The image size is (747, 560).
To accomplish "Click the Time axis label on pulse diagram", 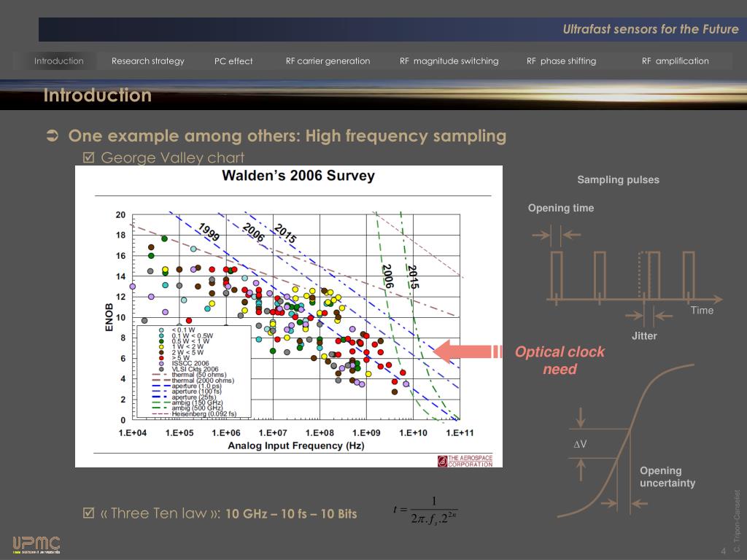I will 702,311.
